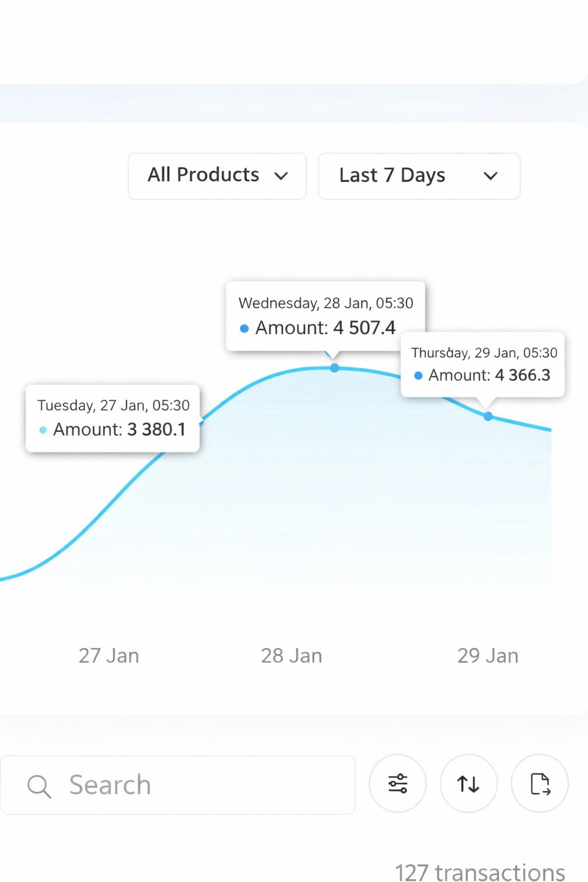
Task: Expand the chevron beside Last 7 Days
Action: tap(490, 177)
